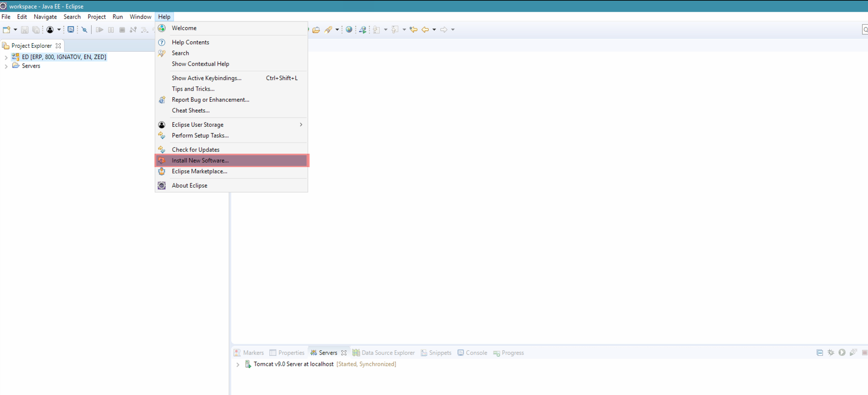Choose Show Contextual Help
The width and height of the screenshot is (868, 395).
[x=231, y=64]
